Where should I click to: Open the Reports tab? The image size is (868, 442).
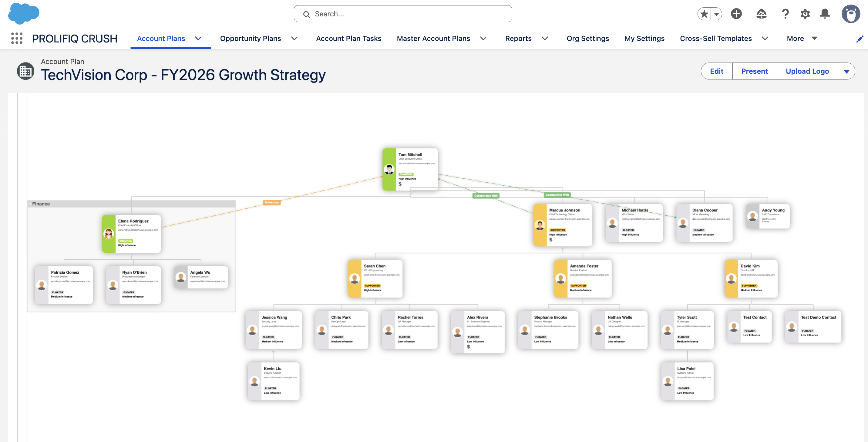point(518,39)
